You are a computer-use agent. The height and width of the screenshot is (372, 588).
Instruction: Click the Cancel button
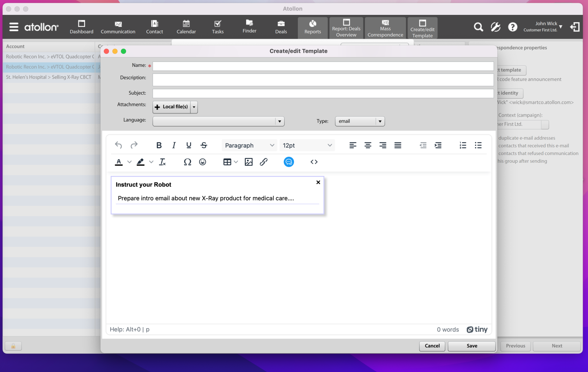tap(432, 346)
